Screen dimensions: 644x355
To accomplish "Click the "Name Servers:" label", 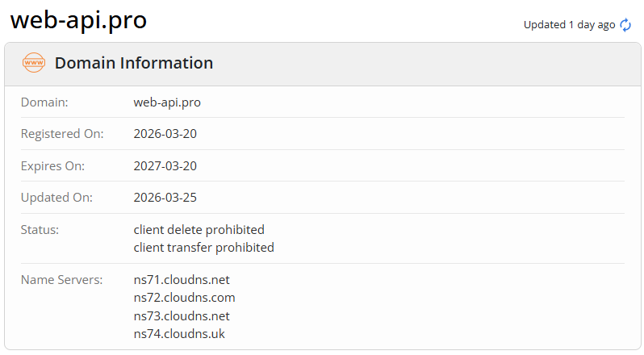I will click(x=62, y=280).
